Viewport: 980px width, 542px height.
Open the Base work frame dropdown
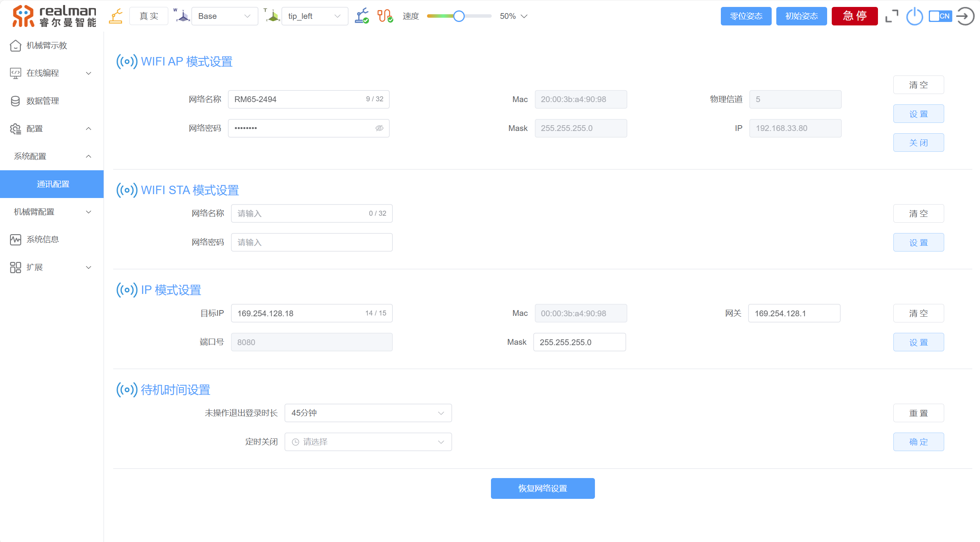[x=224, y=16]
